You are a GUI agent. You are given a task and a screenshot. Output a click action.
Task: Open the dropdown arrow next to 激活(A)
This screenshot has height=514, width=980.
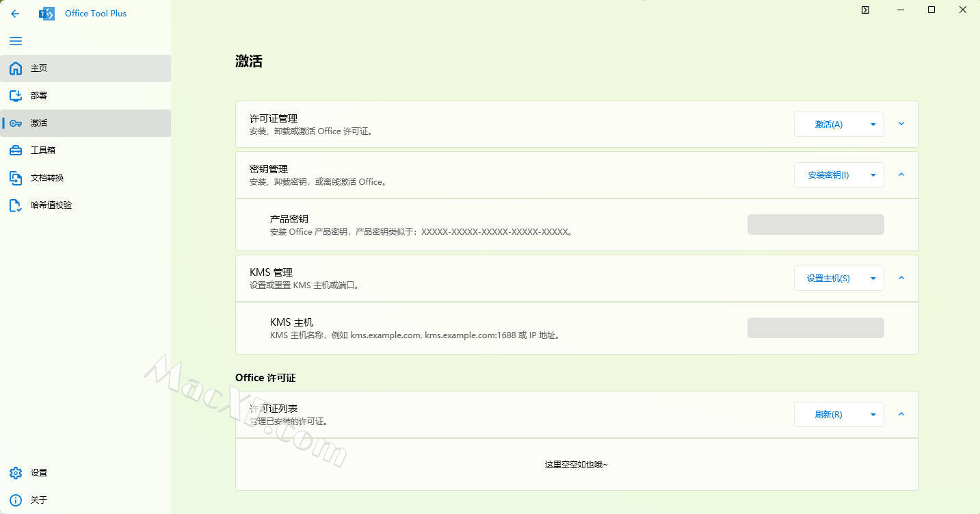[873, 125]
